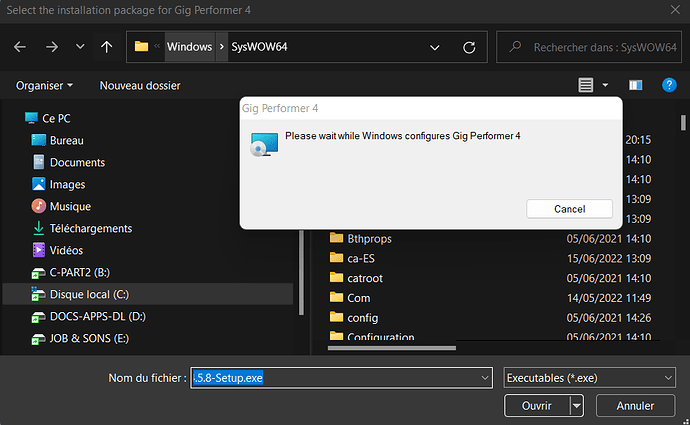Click date 14/05/2022 11:49 of Com
Image resolution: width=690 pixels, height=425 pixels.
click(609, 298)
